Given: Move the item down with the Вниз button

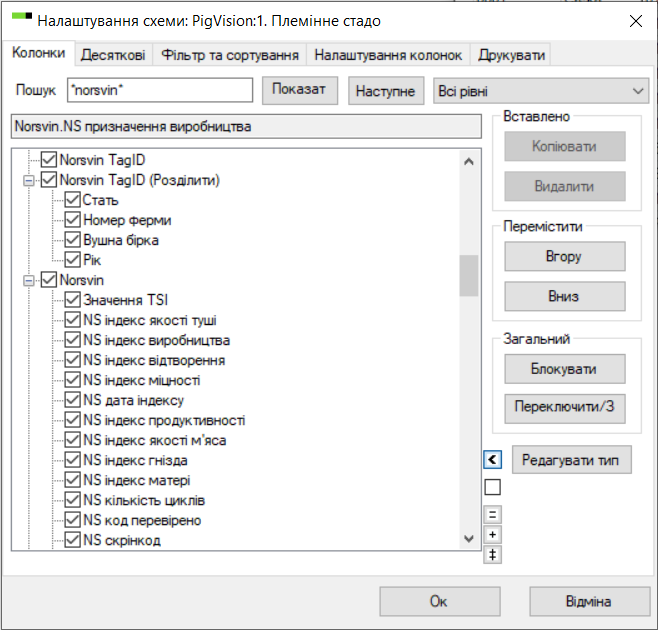Looking at the screenshot, I should click(565, 296).
